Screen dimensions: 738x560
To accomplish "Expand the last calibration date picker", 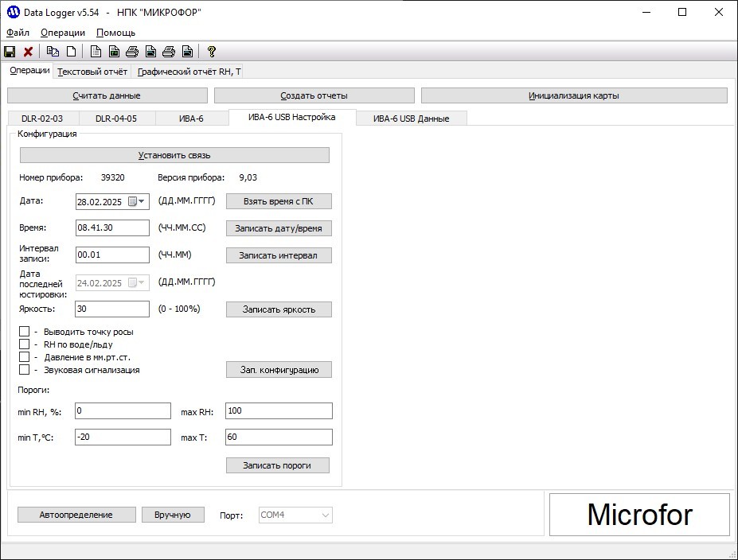I will tap(140, 282).
